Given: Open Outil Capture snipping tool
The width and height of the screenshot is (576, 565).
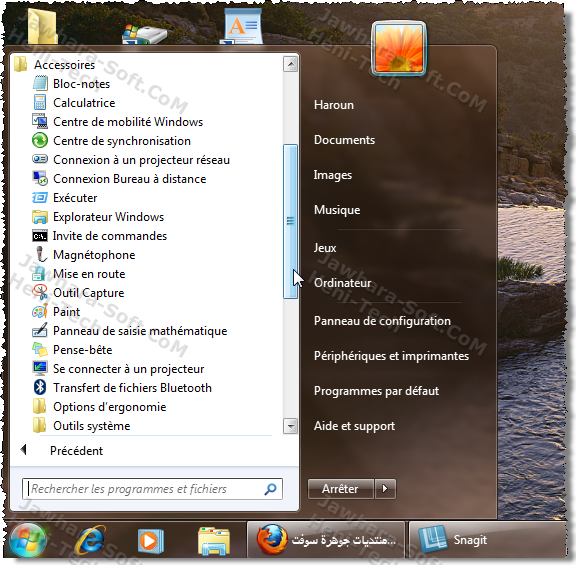Looking at the screenshot, I should (89, 293).
